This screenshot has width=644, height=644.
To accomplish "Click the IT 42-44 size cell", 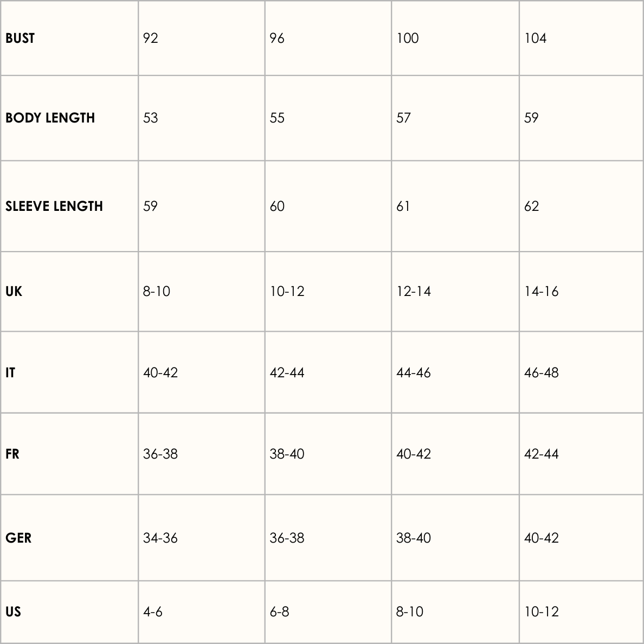I will point(287,372).
